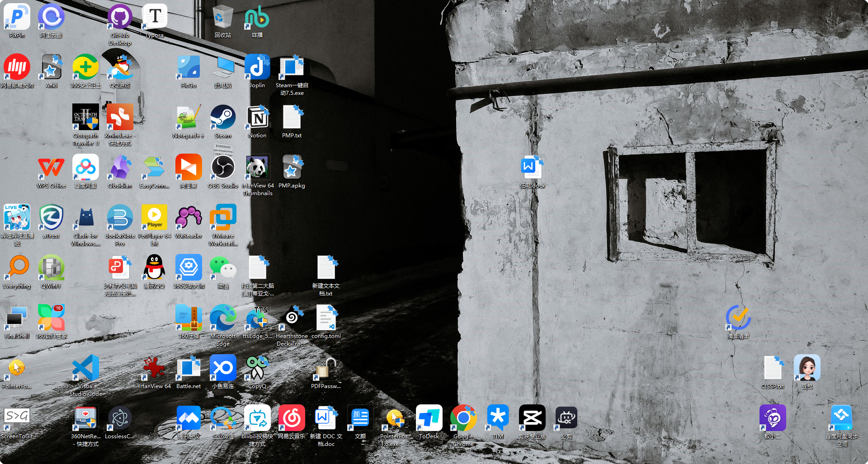Click the Notepad++ shortcut icon

pyautogui.click(x=188, y=118)
